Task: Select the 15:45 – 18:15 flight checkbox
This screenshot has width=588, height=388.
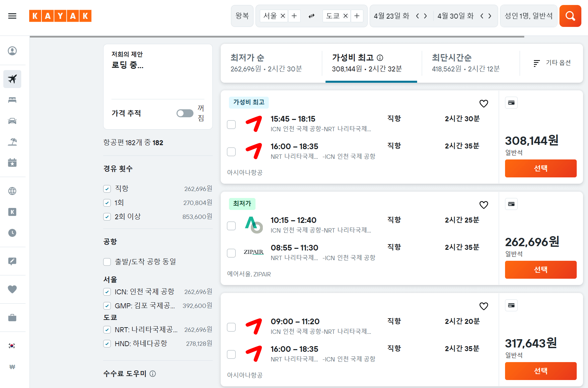Action: (231, 125)
